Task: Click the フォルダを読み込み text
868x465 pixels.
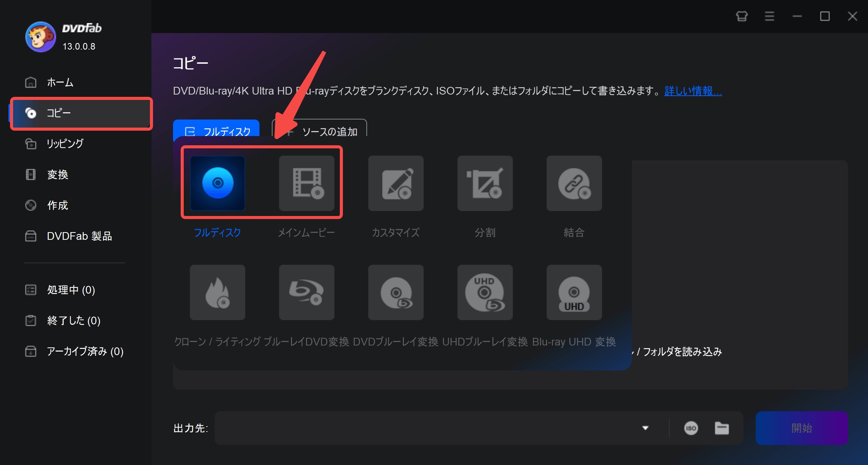Action: [682, 352]
